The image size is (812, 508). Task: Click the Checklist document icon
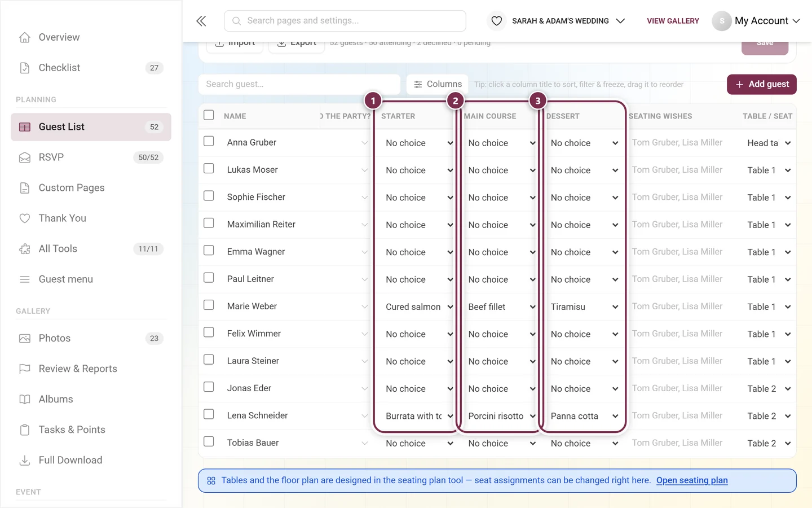click(25, 68)
